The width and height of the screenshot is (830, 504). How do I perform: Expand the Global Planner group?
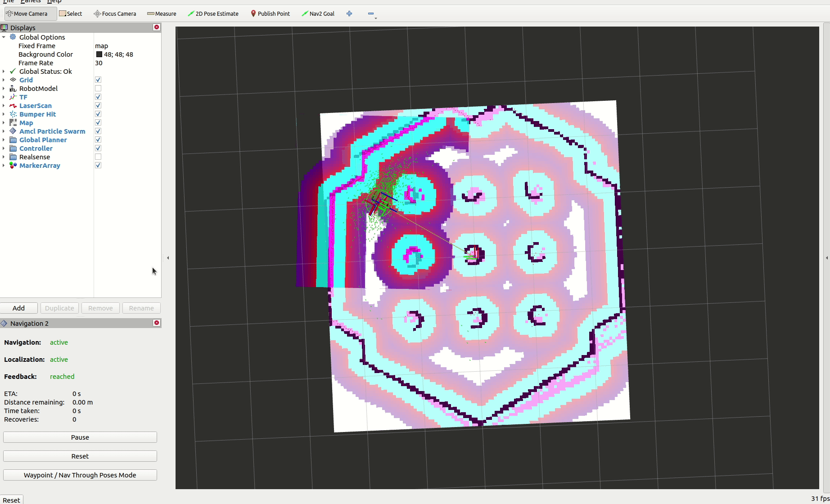[4, 139]
